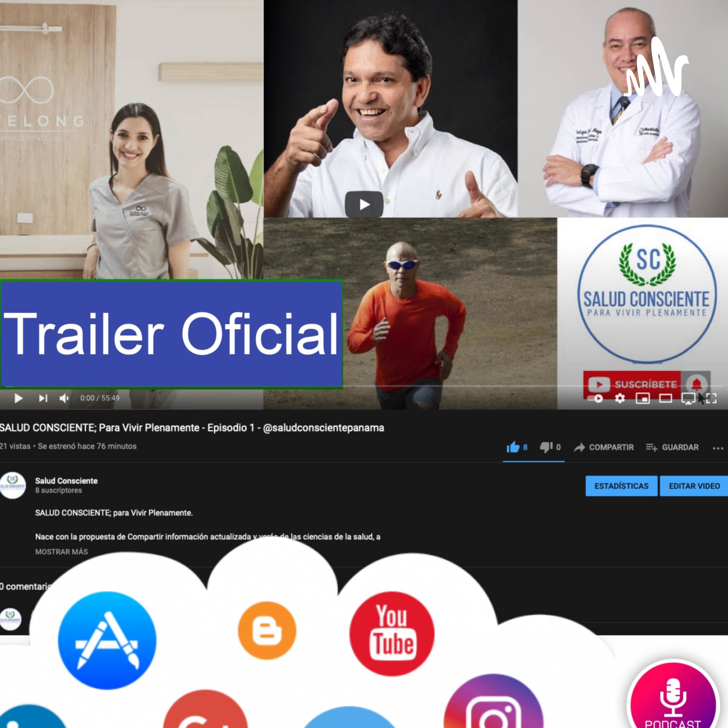Open ESTADÍSTICAS for the video
This screenshot has width=728, height=728.
pyautogui.click(x=621, y=486)
